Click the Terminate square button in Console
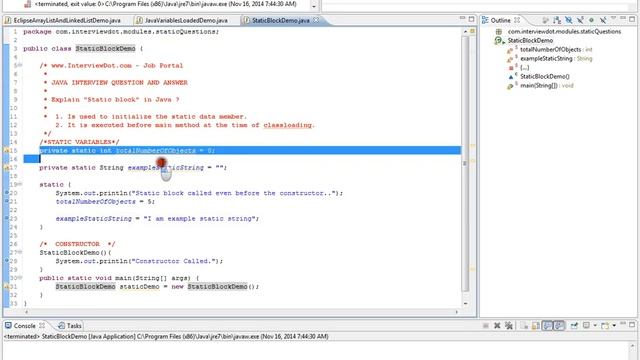Viewport: 640px width, 360px height. pyautogui.click(x=486, y=325)
